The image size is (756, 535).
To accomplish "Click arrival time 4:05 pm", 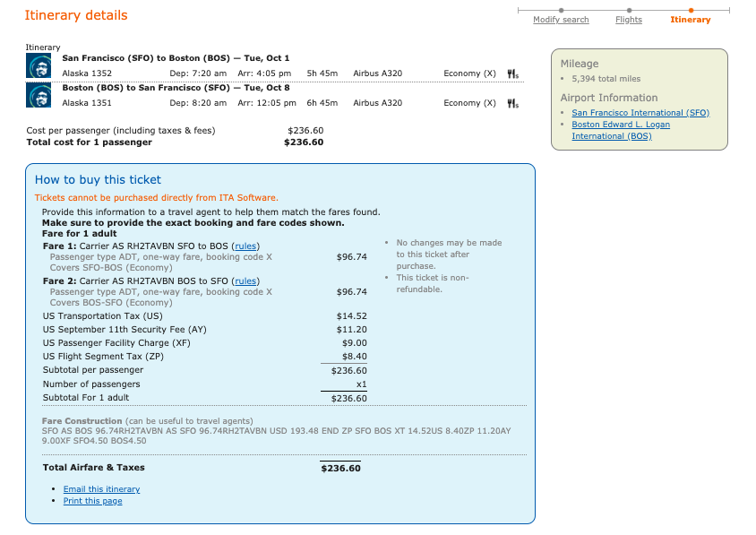I will coord(265,73).
